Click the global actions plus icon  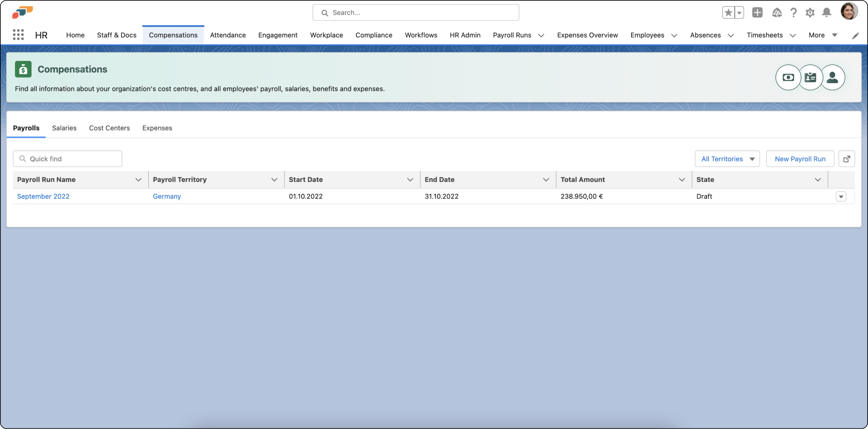757,12
